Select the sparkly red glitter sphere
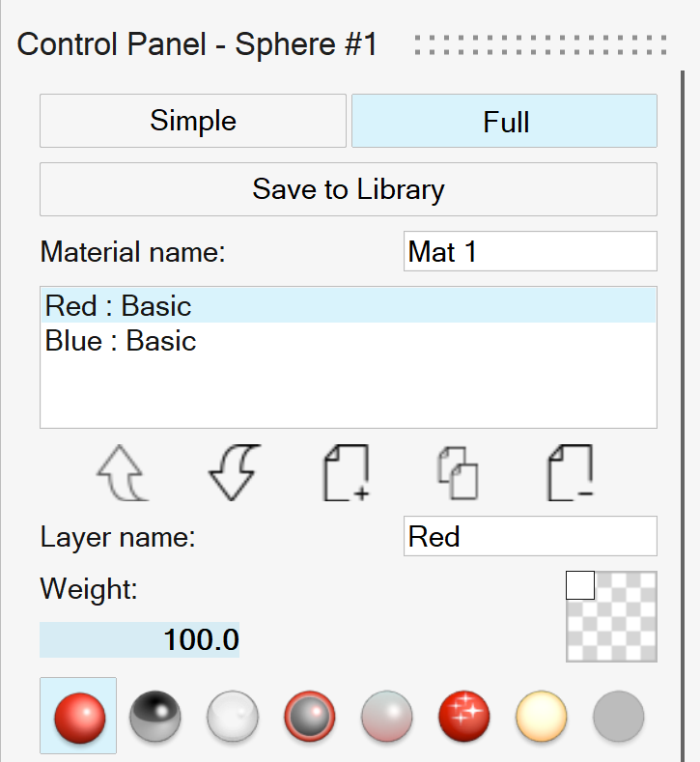Image resolution: width=700 pixels, height=762 pixels. pos(464,716)
